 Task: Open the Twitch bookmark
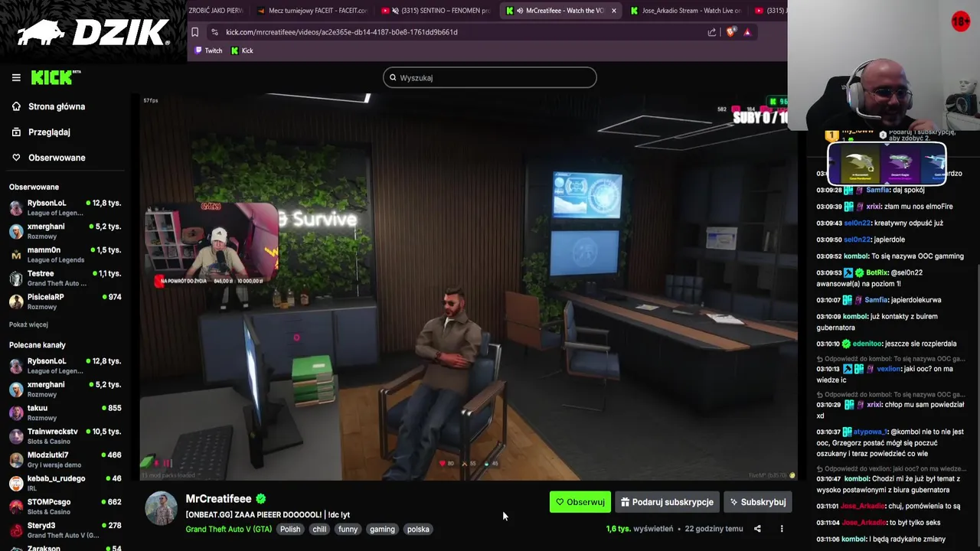[x=208, y=51]
